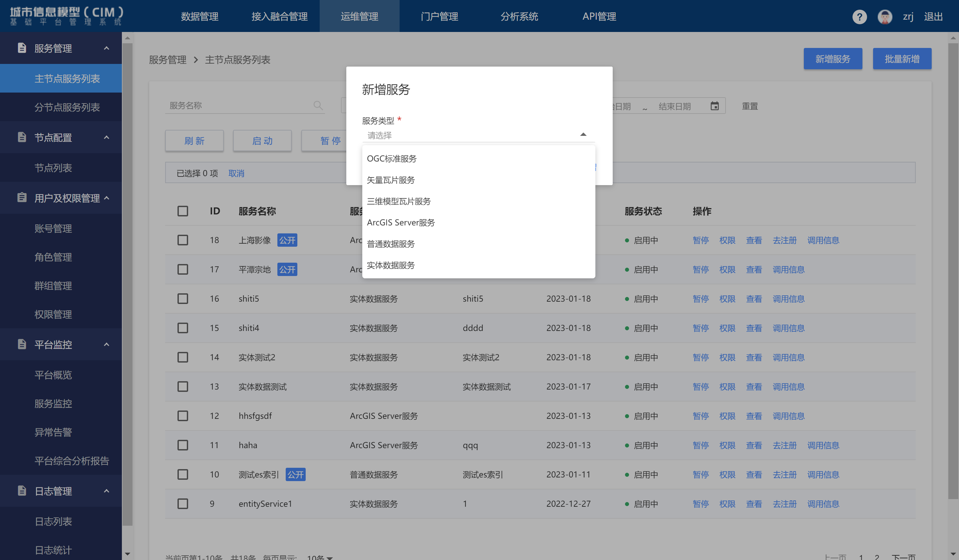Check the box for row shiti5
The image size is (959, 560).
tap(183, 299)
